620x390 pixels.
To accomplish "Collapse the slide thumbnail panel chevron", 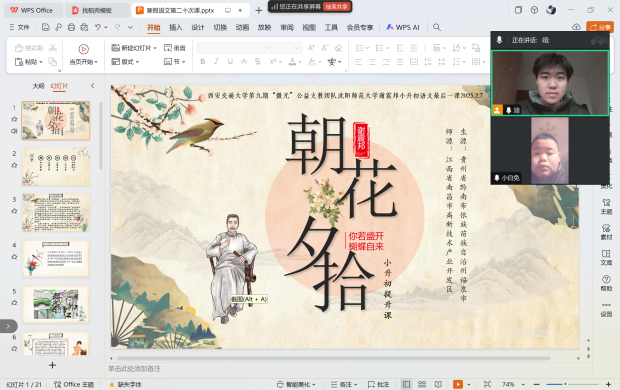I will pos(93,85).
